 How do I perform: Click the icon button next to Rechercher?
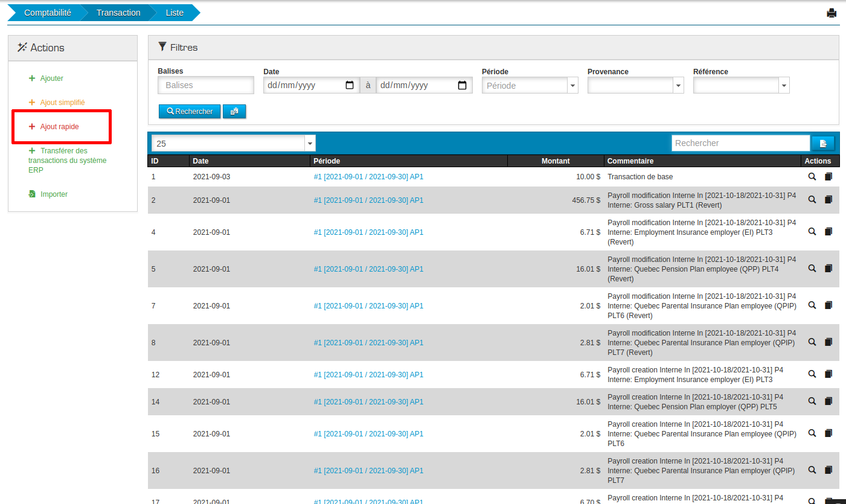[x=234, y=112]
